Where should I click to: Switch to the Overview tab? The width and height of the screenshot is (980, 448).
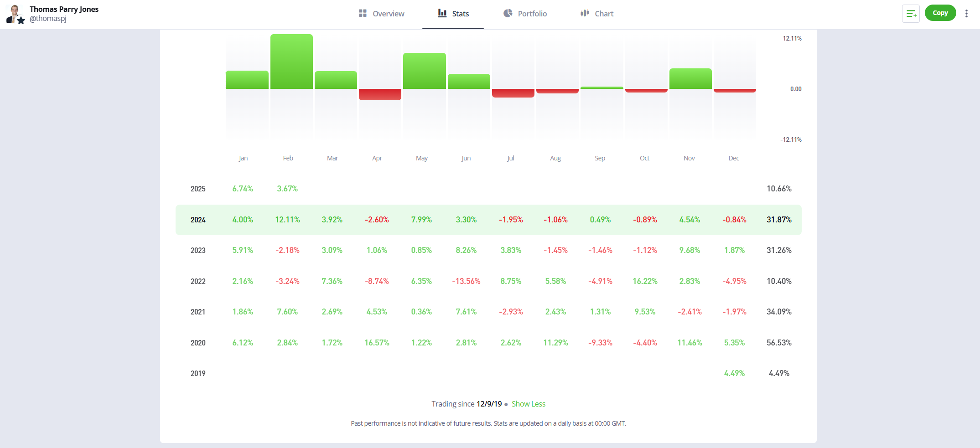(388, 14)
